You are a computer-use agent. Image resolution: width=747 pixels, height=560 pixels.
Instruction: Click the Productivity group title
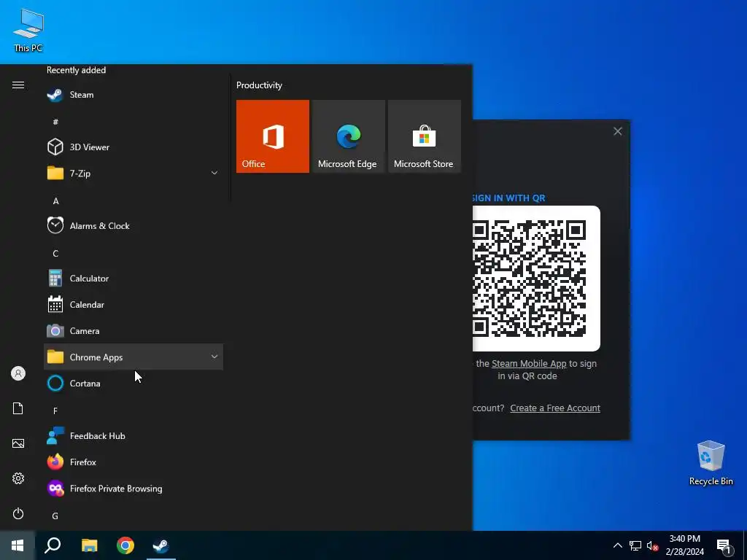[259, 85]
